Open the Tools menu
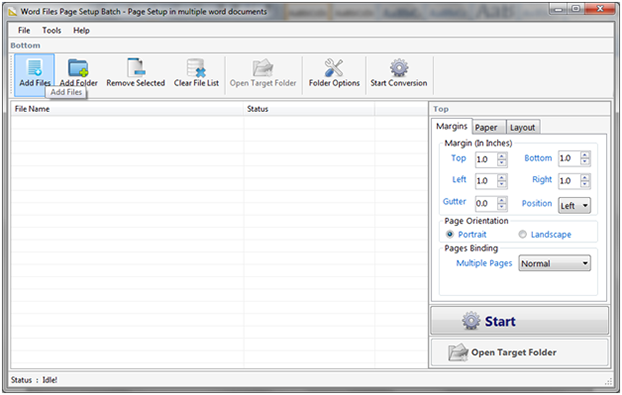622x395 pixels. pos(52,31)
